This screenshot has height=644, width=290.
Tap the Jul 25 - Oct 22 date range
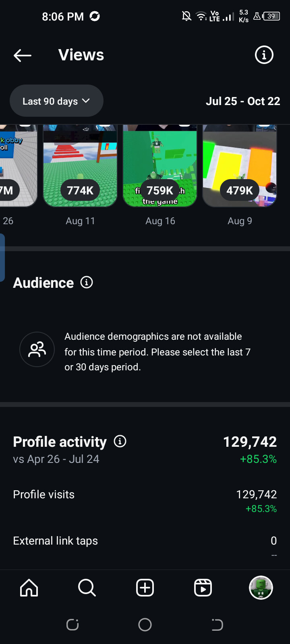(243, 101)
